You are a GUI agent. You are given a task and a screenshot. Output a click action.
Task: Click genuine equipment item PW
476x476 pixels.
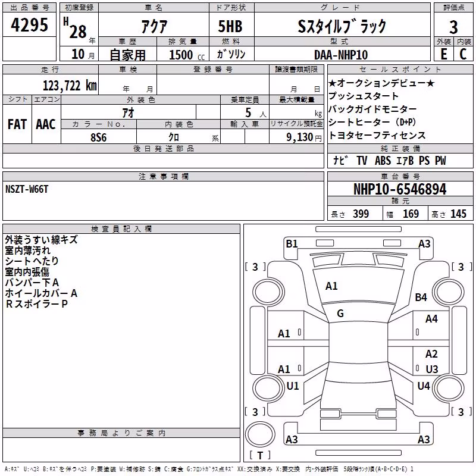point(440,160)
